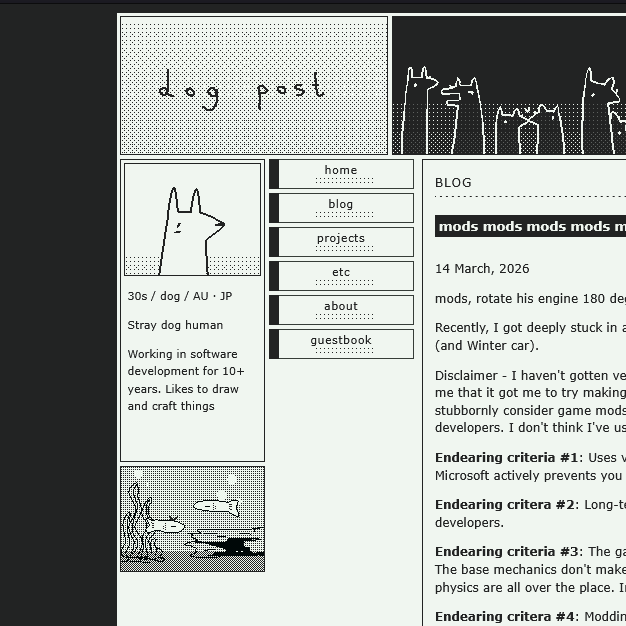This screenshot has width=626, height=626.
Task: Click the "Stray dog human" profile text
Action: (175, 325)
